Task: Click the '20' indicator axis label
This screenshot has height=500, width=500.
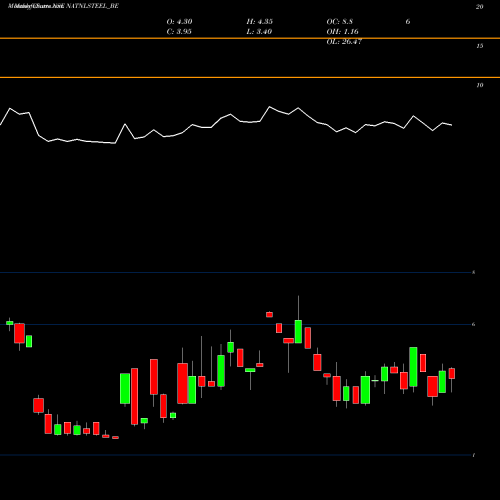Action: 479,7
